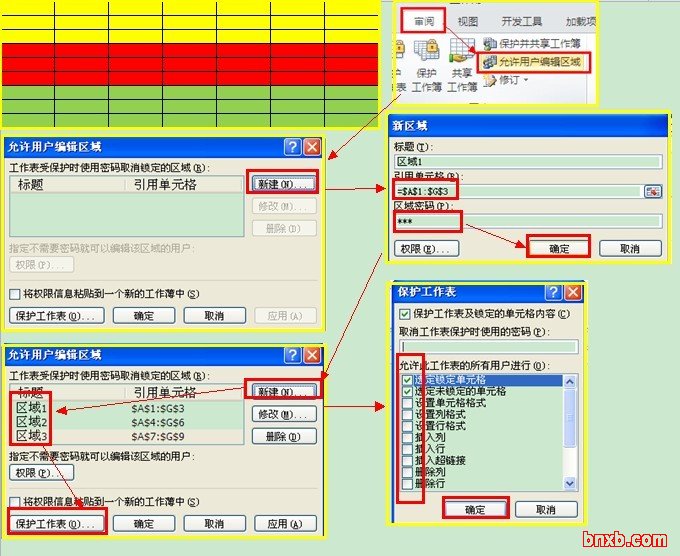The width and height of the screenshot is (680, 556).
Task: Click the 区域密码 password input field
Action: point(527,221)
